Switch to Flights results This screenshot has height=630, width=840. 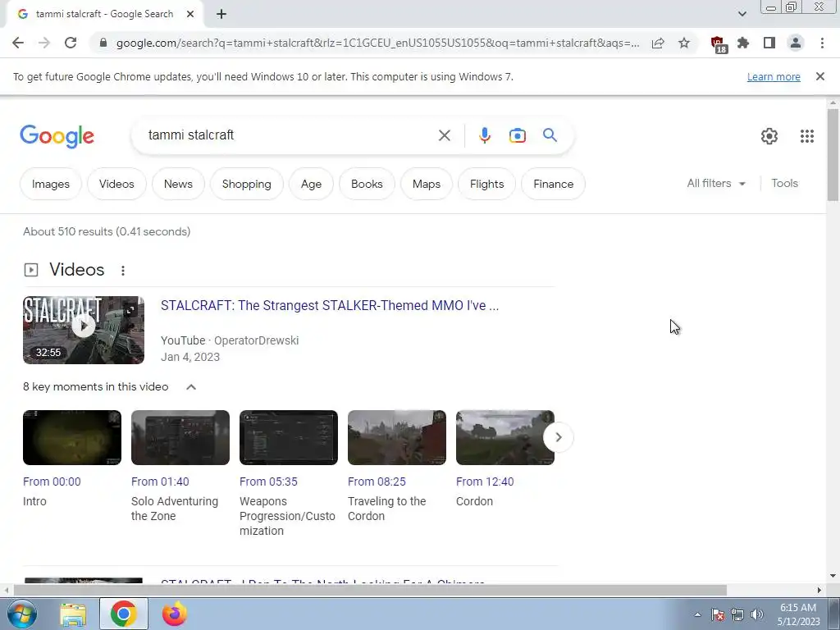[x=486, y=184]
